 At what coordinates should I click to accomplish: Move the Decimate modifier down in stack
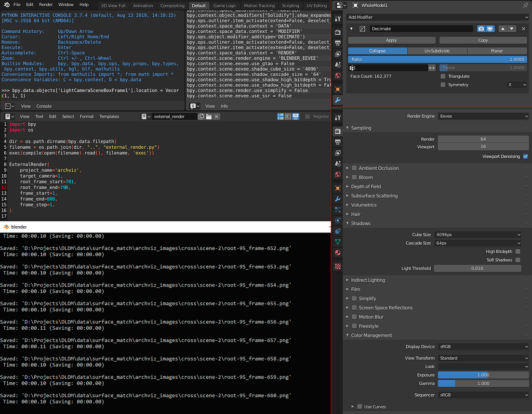(512, 29)
